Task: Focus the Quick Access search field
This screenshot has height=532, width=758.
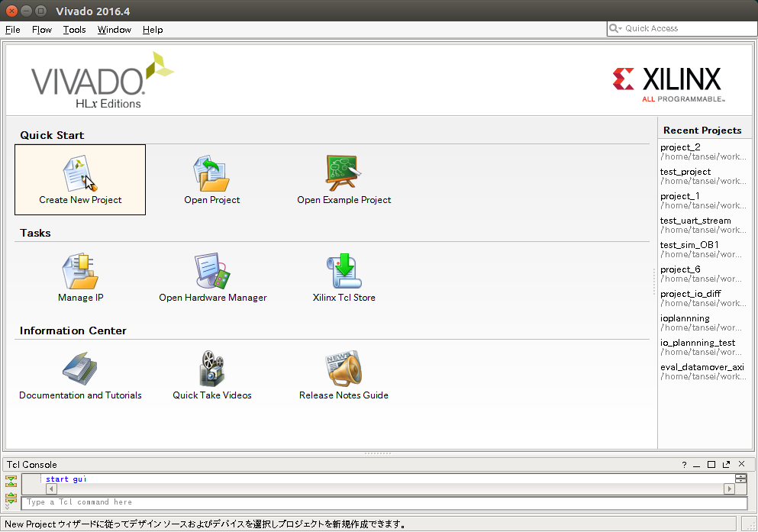Action: click(682, 28)
